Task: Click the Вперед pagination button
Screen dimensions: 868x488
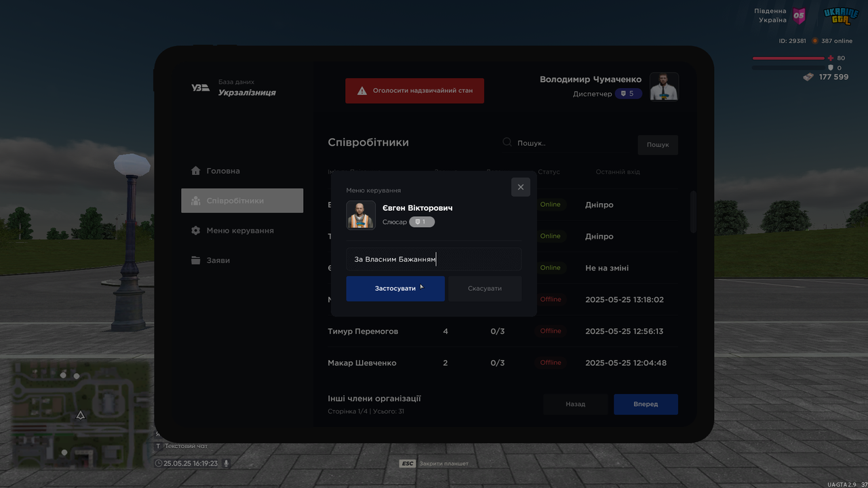Action: coord(646,404)
